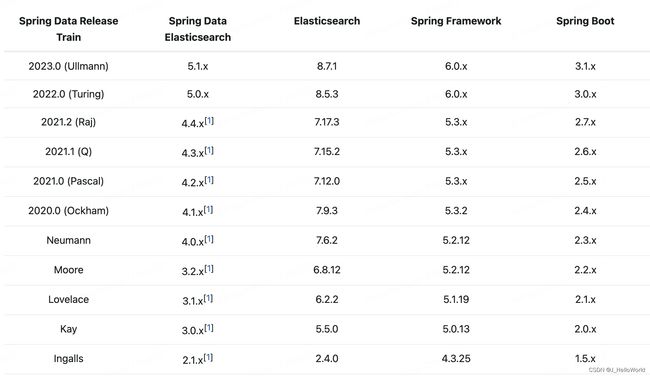Click the Spring Framework column header

pyautogui.click(x=456, y=21)
